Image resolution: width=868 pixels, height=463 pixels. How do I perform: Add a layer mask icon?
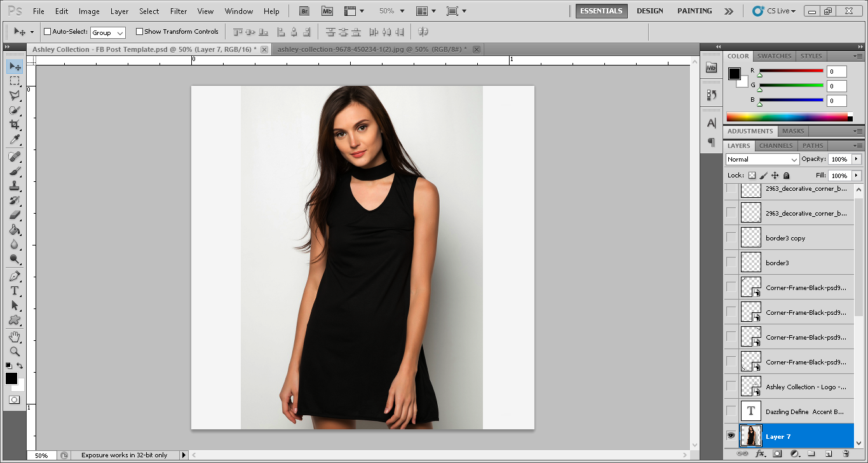coord(777,454)
